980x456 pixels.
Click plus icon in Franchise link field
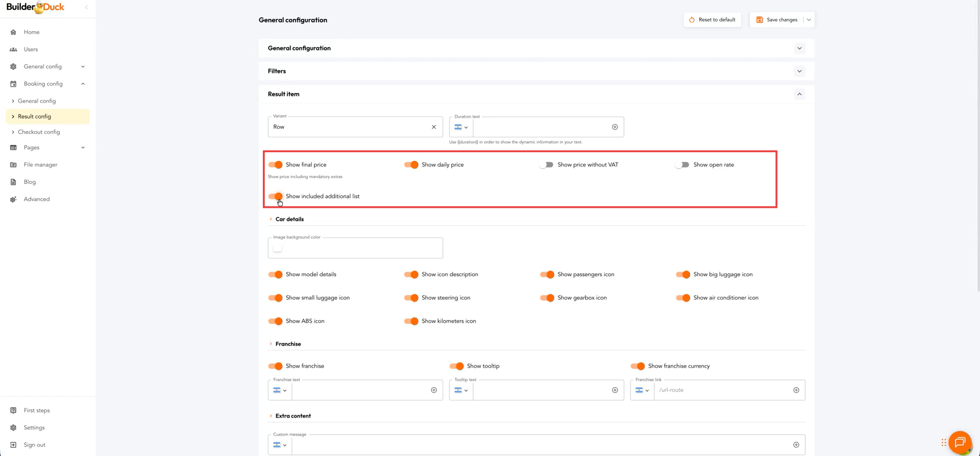[796, 390]
